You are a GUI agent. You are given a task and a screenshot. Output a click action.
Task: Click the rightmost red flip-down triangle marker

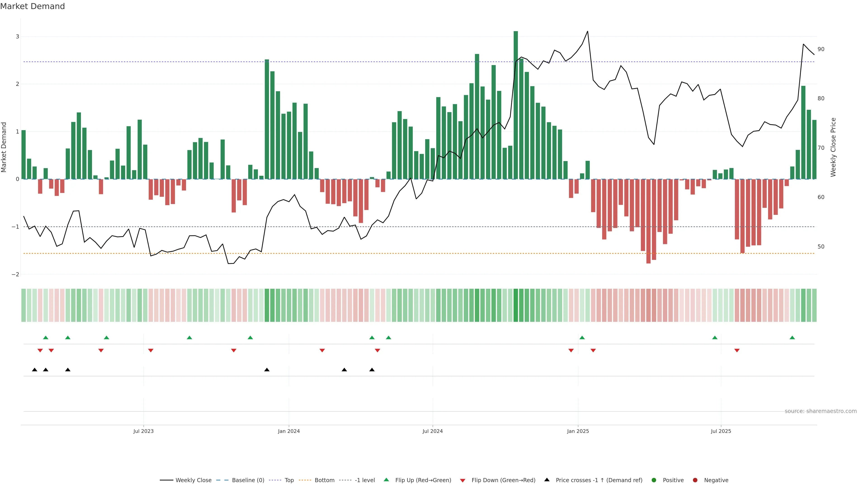point(737,351)
